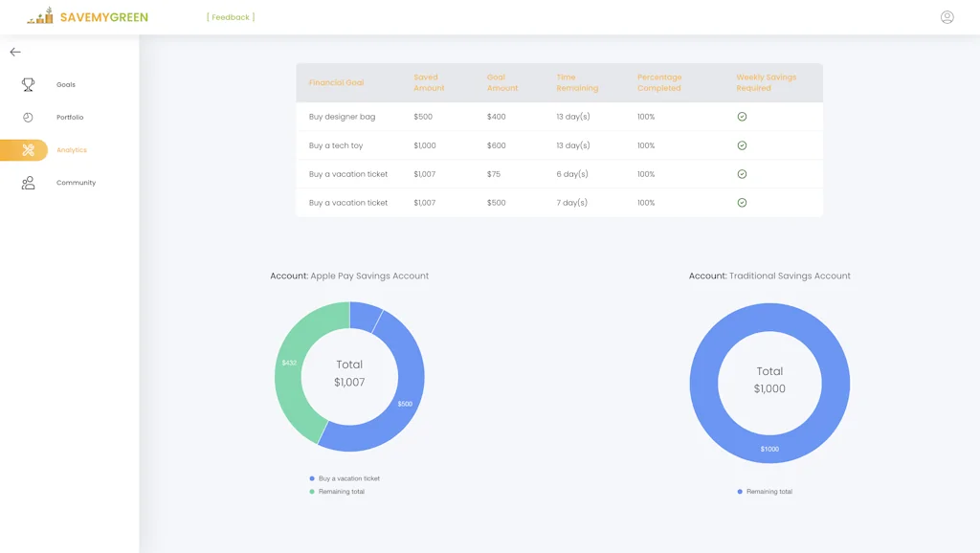Click the Analytics tools icon

pos(28,150)
